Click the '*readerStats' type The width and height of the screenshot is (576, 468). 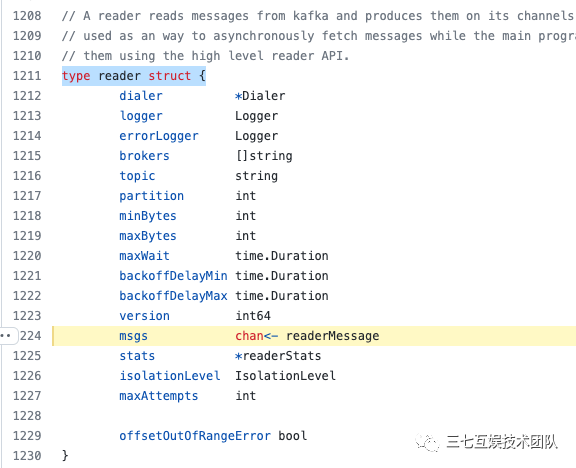click(x=278, y=356)
